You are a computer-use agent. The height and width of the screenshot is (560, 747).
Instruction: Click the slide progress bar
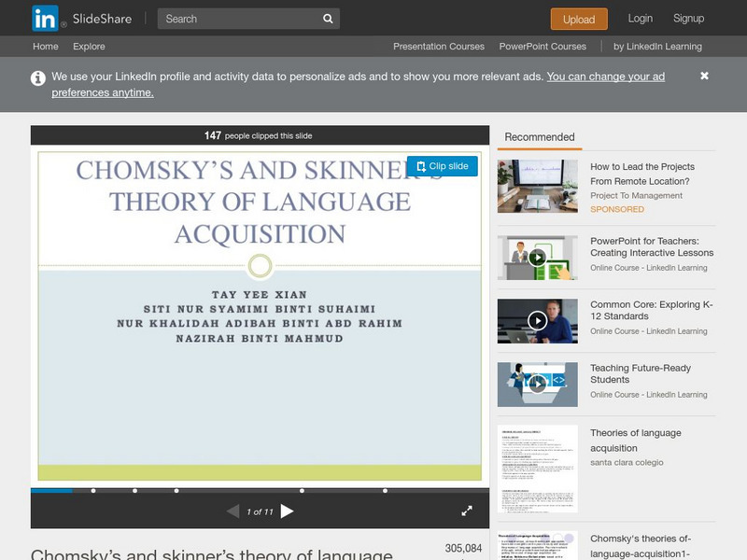(x=260, y=490)
